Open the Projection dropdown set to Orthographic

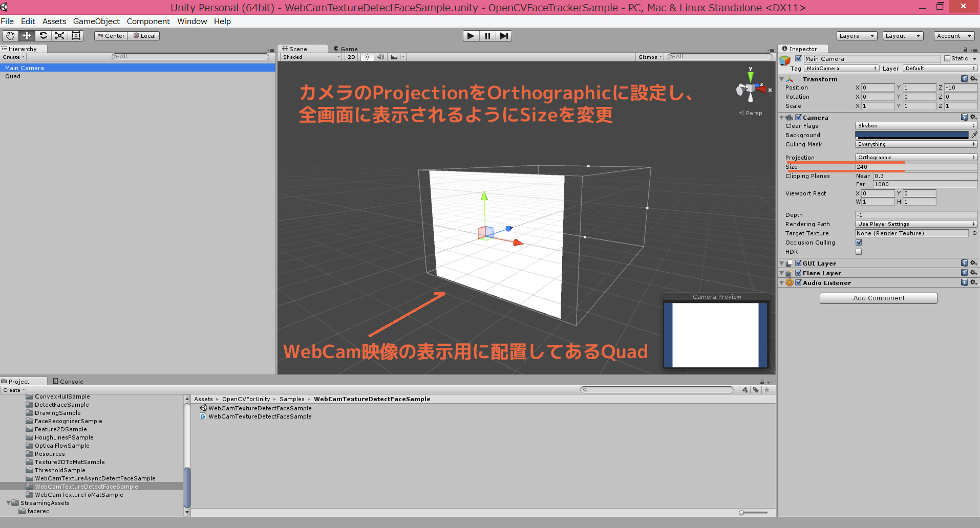(x=915, y=157)
